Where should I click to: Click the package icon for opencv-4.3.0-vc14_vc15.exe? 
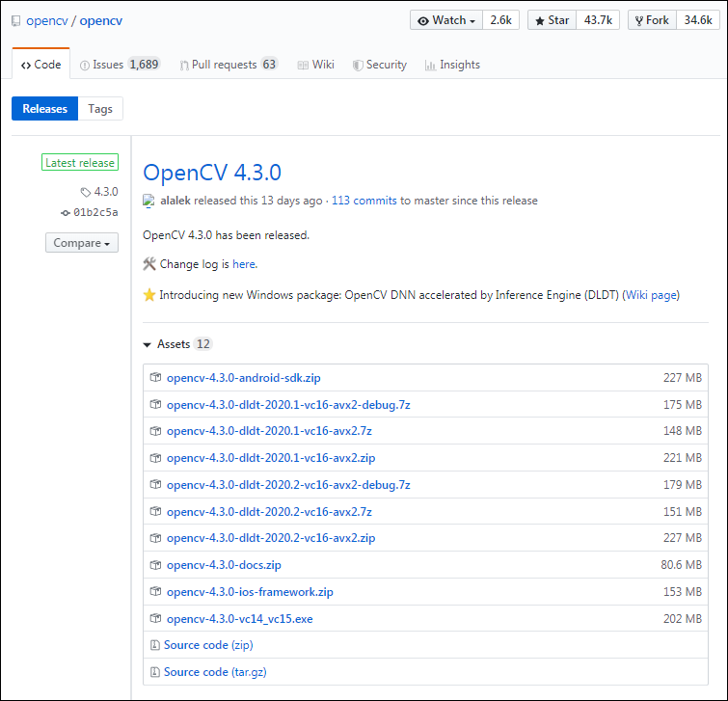pyautogui.click(x=155, y=619)
